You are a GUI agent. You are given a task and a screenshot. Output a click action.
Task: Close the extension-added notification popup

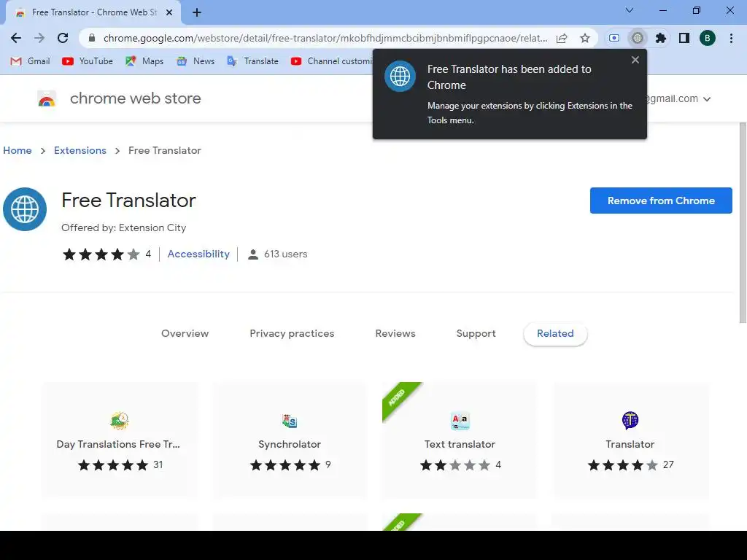point(635,60)
